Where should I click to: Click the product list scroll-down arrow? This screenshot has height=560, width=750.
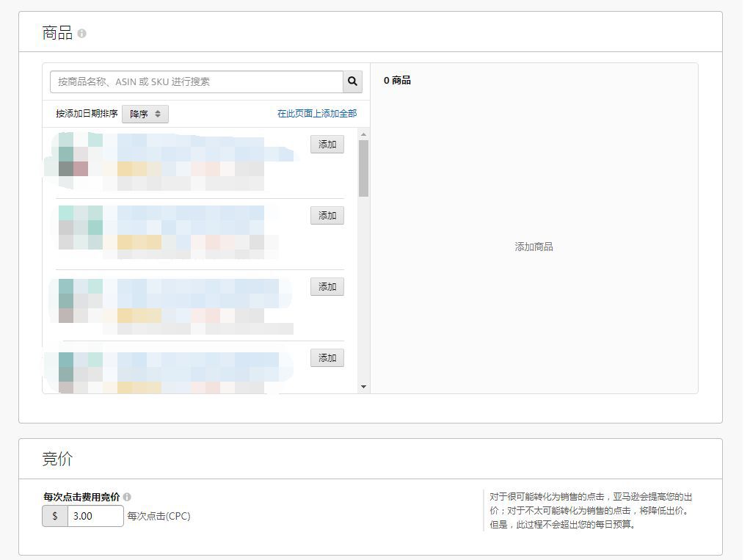[x=363, y=387]
